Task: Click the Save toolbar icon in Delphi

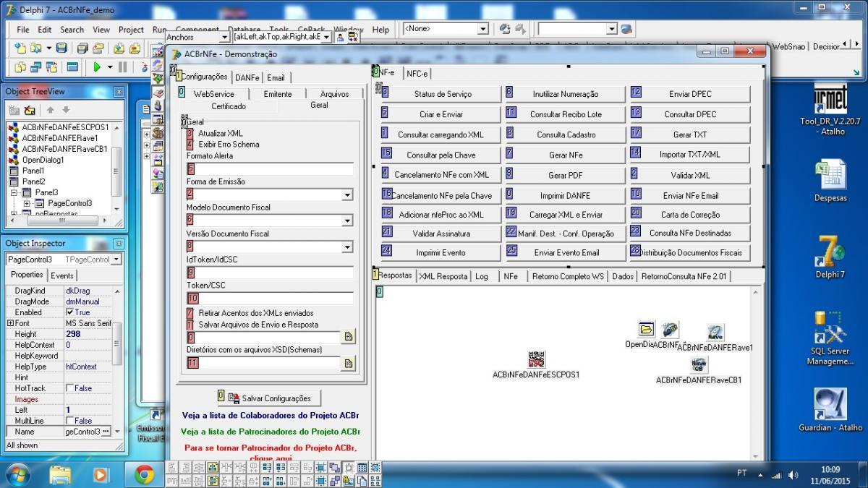Action: pyautogui.click(x=62, y=48)
